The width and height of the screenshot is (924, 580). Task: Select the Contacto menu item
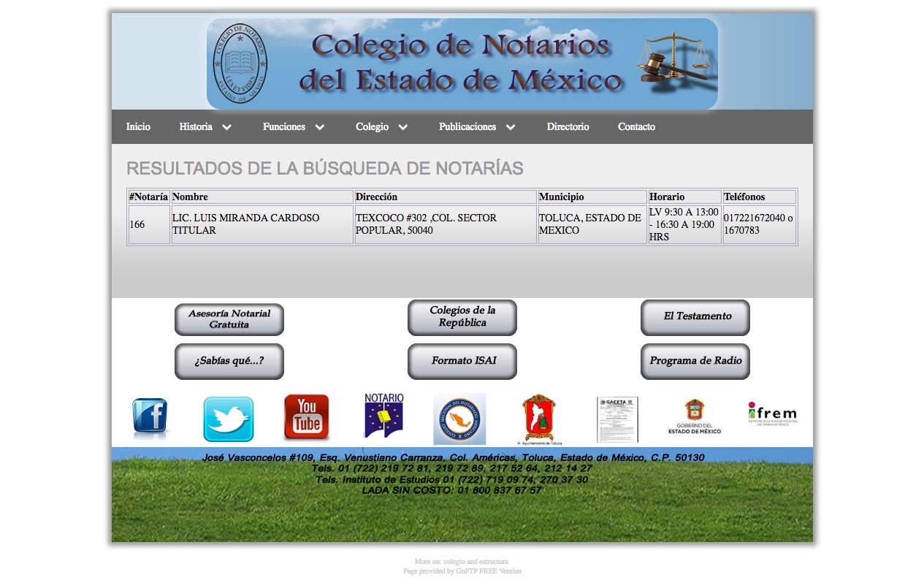point(636,127)
